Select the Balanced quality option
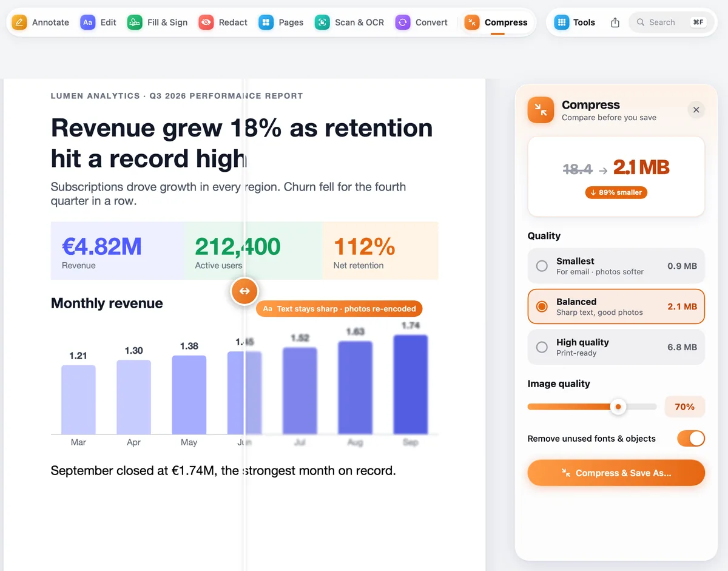 616,306
